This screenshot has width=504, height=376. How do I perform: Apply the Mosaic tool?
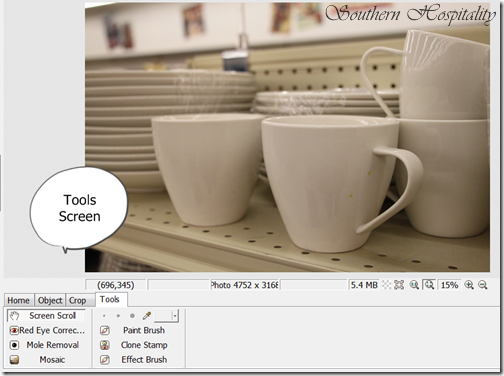(x=46, y=360)
